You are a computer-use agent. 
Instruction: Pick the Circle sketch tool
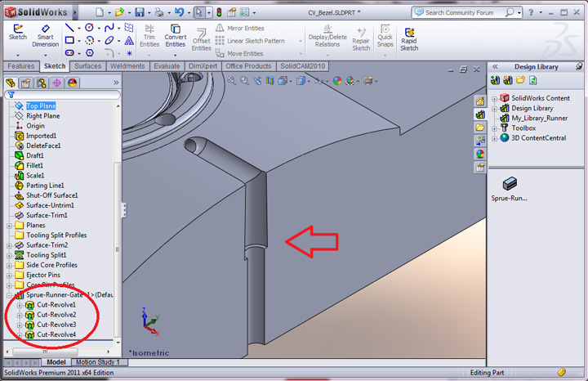(89, 28)
